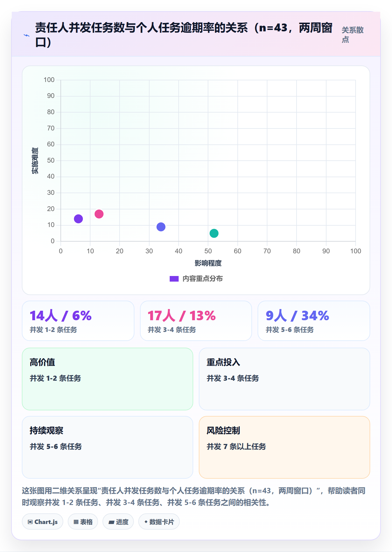Image resolution: width=392 pixels, height=552 pixels.
Task: Select the 风险控制 quadrant card
Action: [x=284, y=447]
